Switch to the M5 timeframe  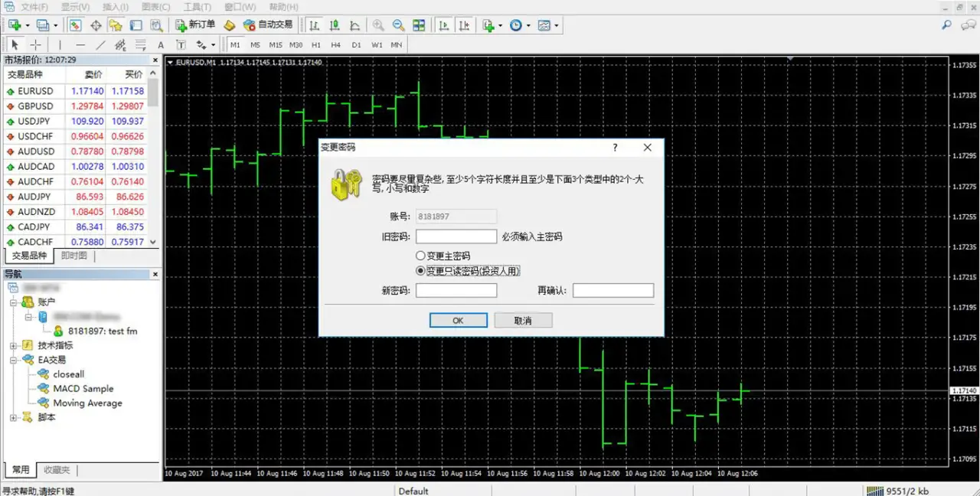pos(255,45)
